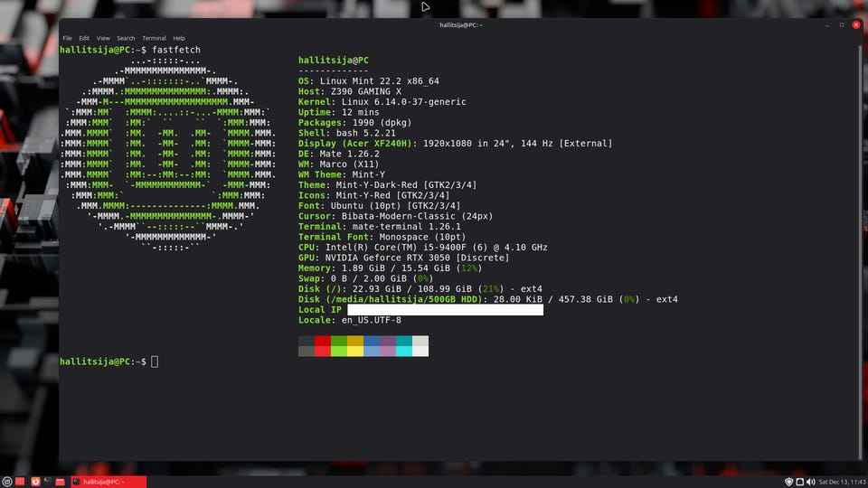The width and height of the screenshot is (868, 488).
Task: Launch Firefox from the panel
Action: click(x=35, y=482)
